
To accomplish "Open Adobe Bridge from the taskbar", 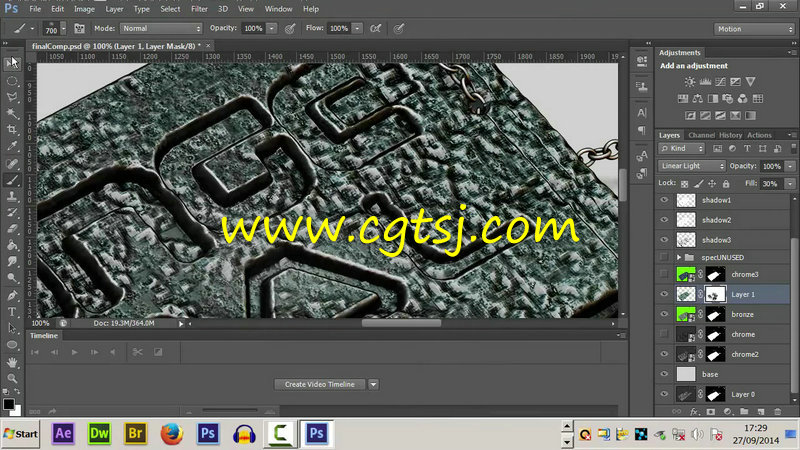I will pos(135,434).
